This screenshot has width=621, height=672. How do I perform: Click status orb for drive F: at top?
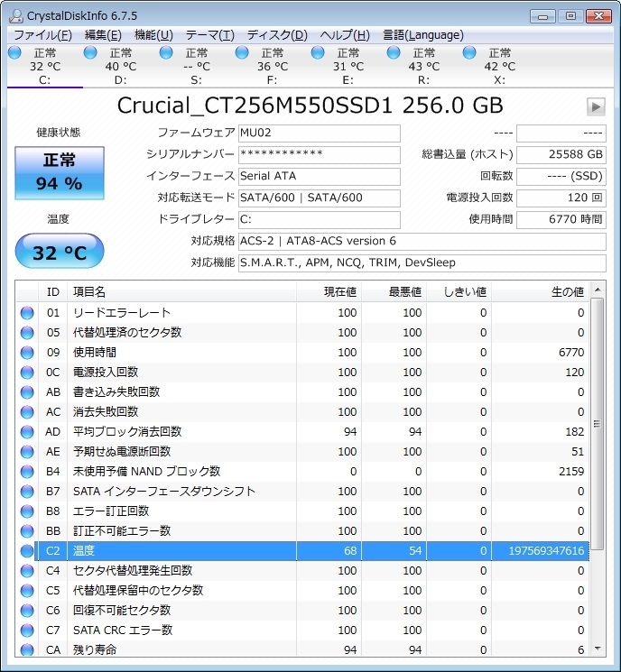tap(242, 52)
